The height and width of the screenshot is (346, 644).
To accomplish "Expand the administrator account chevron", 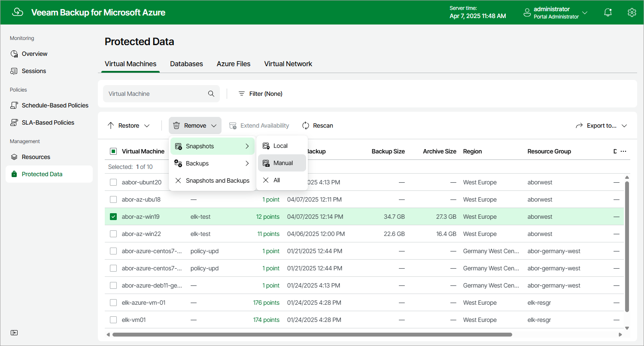I will click(585, 13).
